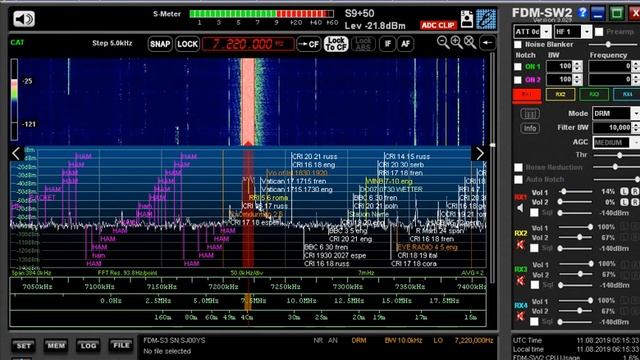Click the 40m band label in band bar
Viewport: 640px width, 360px height.
coord(247,317)
